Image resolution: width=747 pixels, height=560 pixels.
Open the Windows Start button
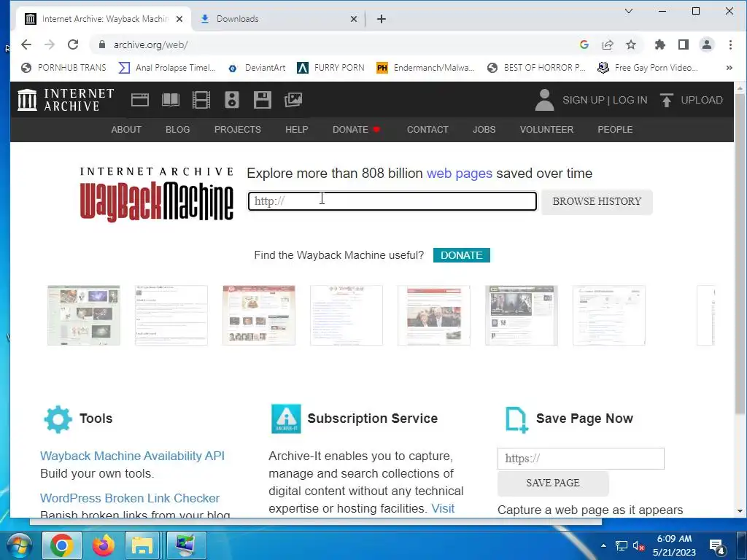click(x=19, y=545)
